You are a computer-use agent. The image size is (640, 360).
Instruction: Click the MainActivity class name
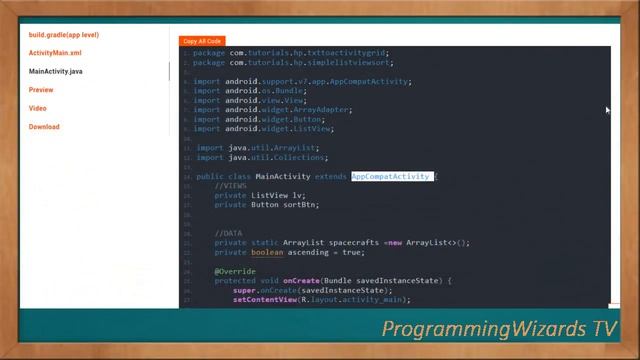point(283,176)
